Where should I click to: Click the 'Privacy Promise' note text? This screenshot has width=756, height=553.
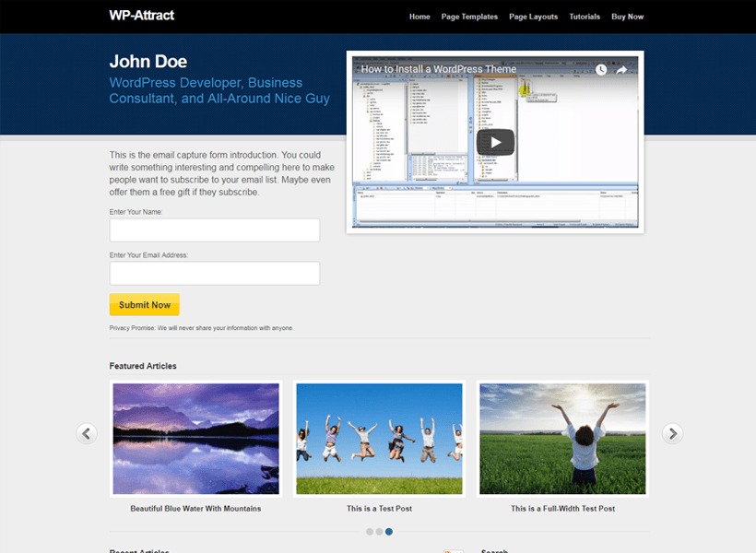(202, 328)
